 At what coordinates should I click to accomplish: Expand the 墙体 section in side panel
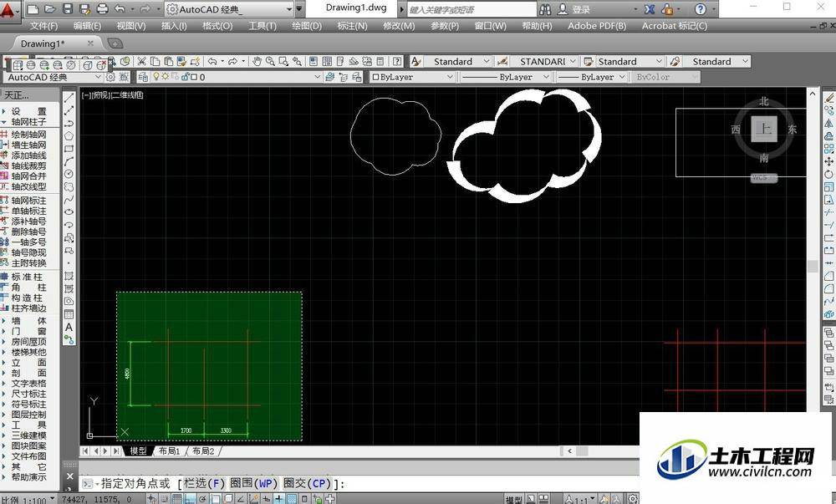tap(27, 321)
